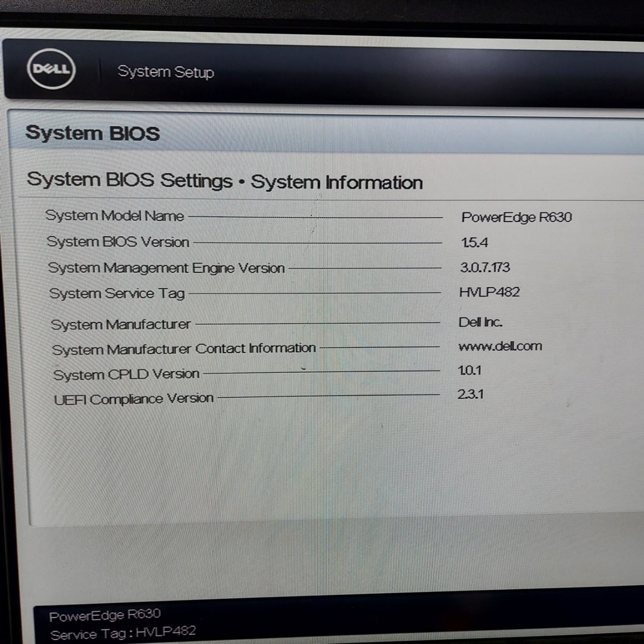Click BIOS version value 1.5.4
The width and height of the screenshot is (644, 644).
pyautogui.click(x=474, y=242)
